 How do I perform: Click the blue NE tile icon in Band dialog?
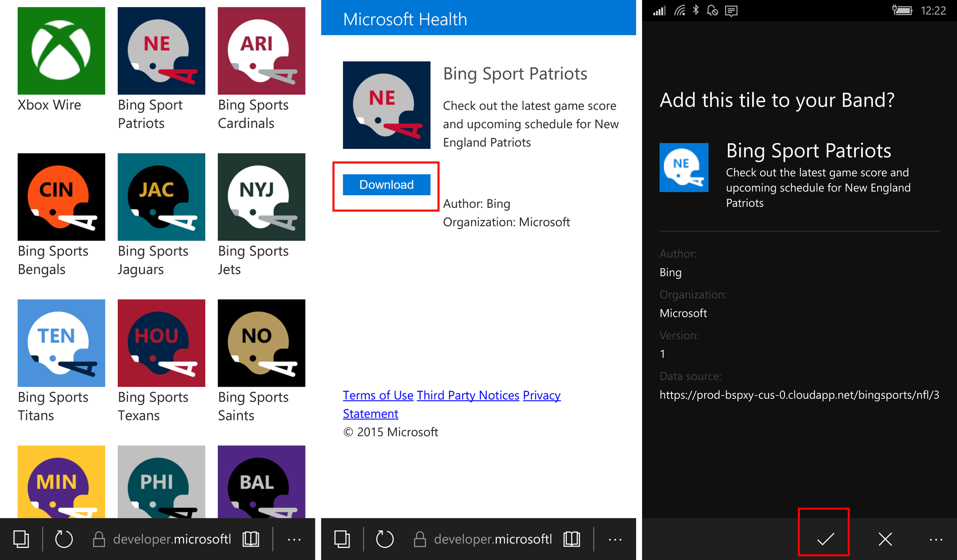tap(684, 168)
